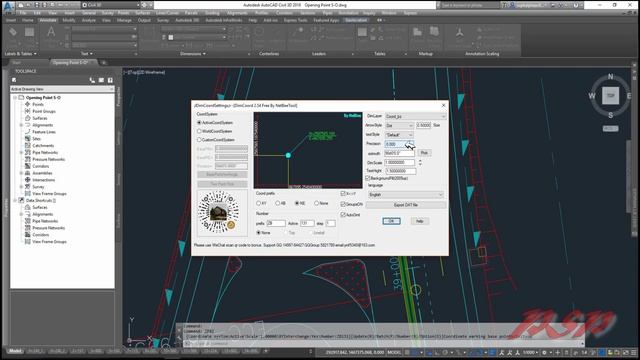Click Intersections node icon

point(28,180)
